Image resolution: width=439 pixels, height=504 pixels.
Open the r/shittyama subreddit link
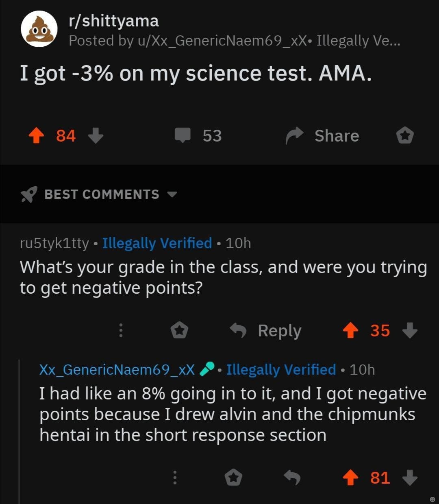(114, 21)
